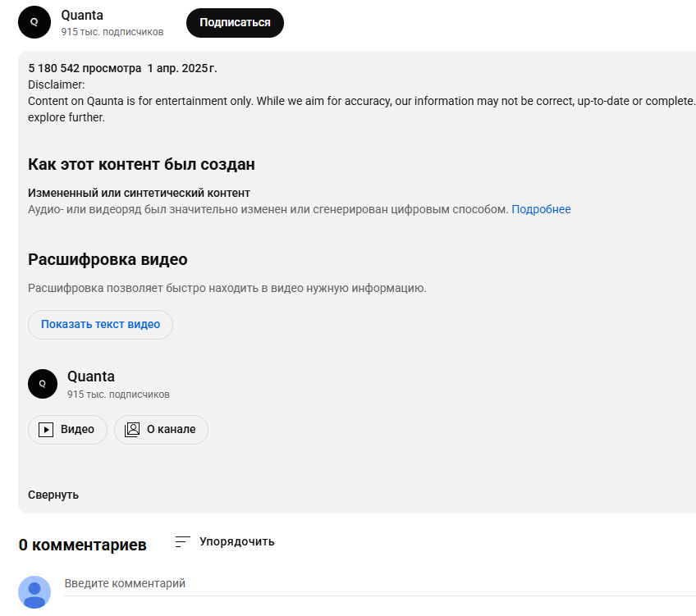This screenshot has width=696, height=616.
Task: Click the sort lines icon beside Упорядочить
Action: [x=183, y=541]
